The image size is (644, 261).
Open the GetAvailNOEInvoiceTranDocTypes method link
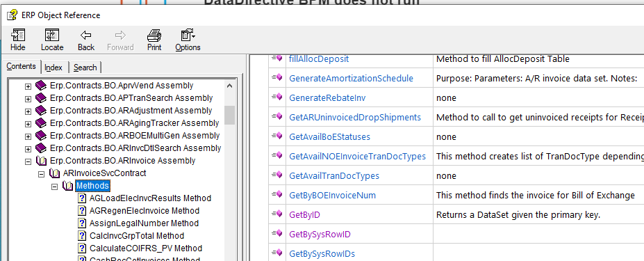click(x=357, y=157)
